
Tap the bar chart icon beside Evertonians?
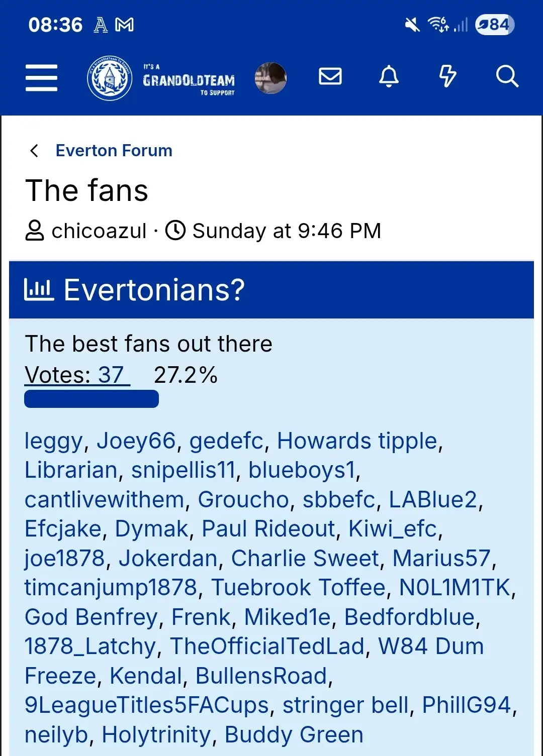point(39,290)
